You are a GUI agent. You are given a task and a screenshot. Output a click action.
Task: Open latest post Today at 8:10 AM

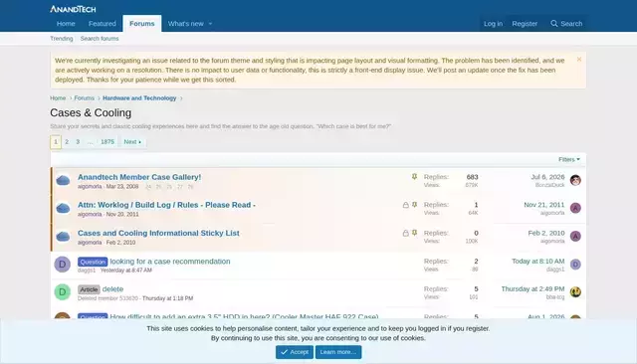(537, 261)
